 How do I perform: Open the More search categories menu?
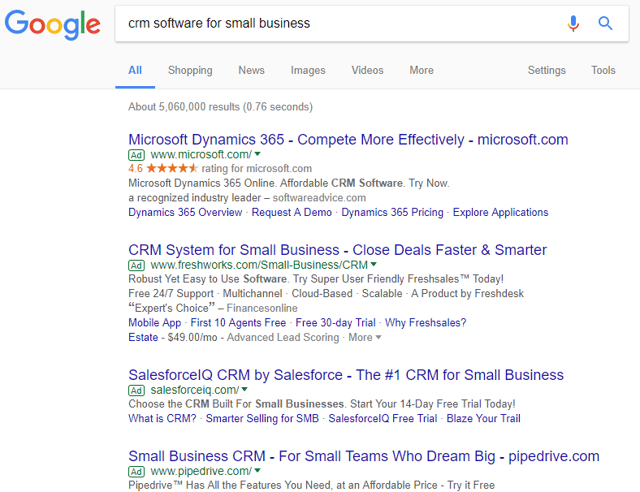coord(422,70)
